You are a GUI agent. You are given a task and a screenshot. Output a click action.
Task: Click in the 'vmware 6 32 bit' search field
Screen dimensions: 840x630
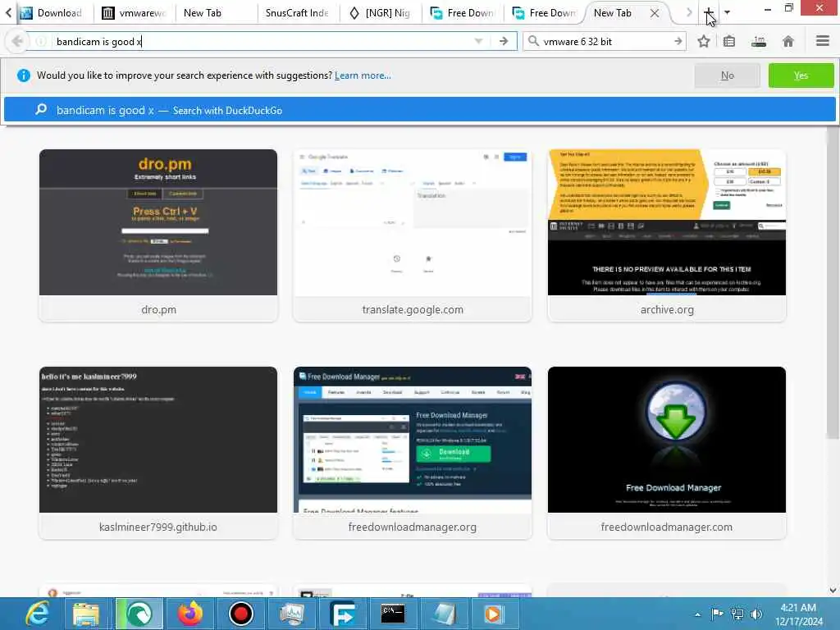(606, 41)
